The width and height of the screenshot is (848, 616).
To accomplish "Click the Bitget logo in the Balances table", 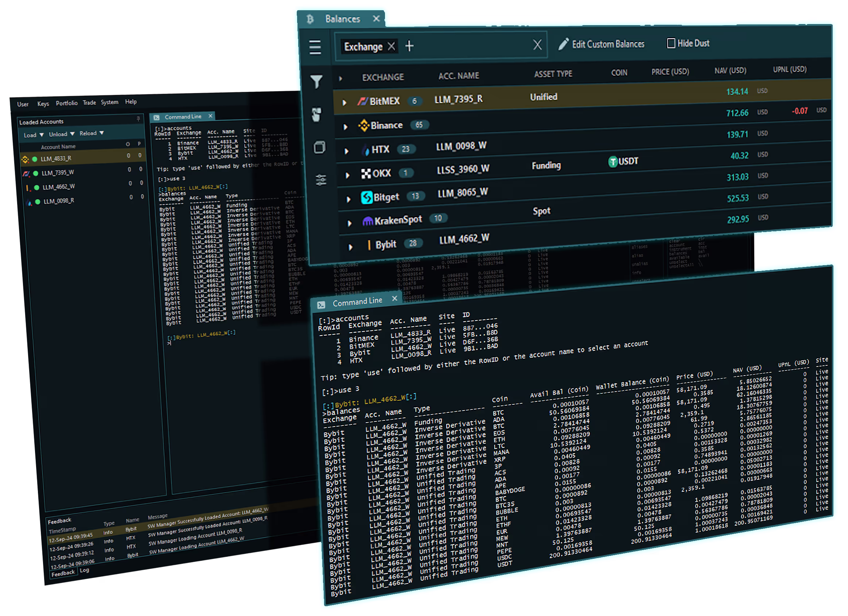I will [x=366, y=197].
